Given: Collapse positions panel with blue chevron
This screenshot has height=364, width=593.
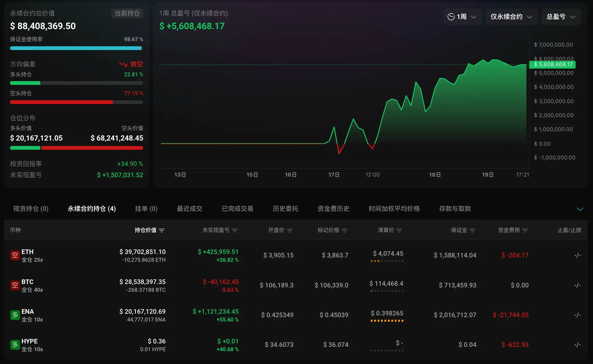Looking at the screenshot, I should tap(580, 209).
